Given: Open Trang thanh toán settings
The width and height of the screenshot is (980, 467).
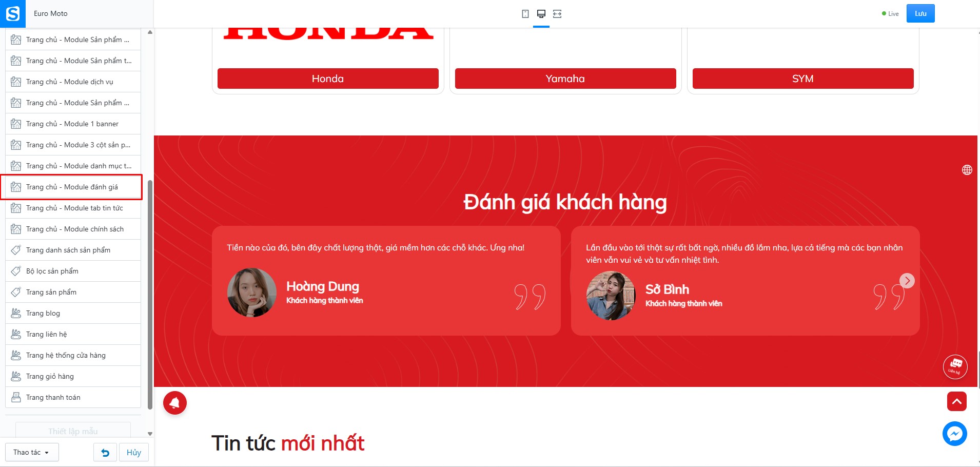Looking at the screenshot, I should 73,397.
